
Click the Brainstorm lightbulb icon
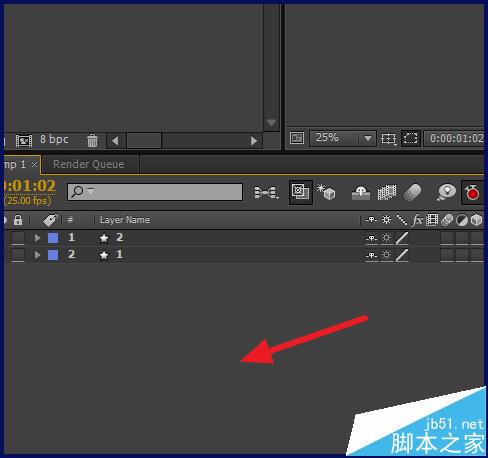click(x=446, y=192)
